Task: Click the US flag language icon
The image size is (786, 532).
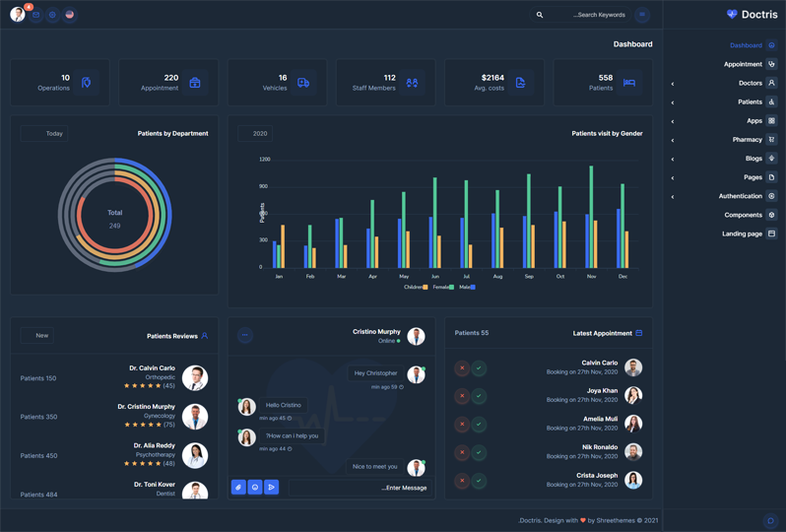Action: (x=69, y=15)
